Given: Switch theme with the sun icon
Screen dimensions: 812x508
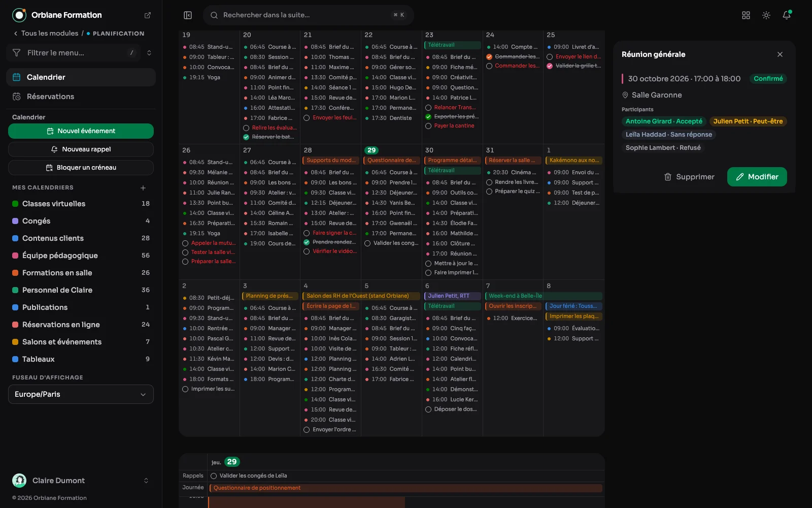Looking at the screenshot, I should [x=766, y=15].
